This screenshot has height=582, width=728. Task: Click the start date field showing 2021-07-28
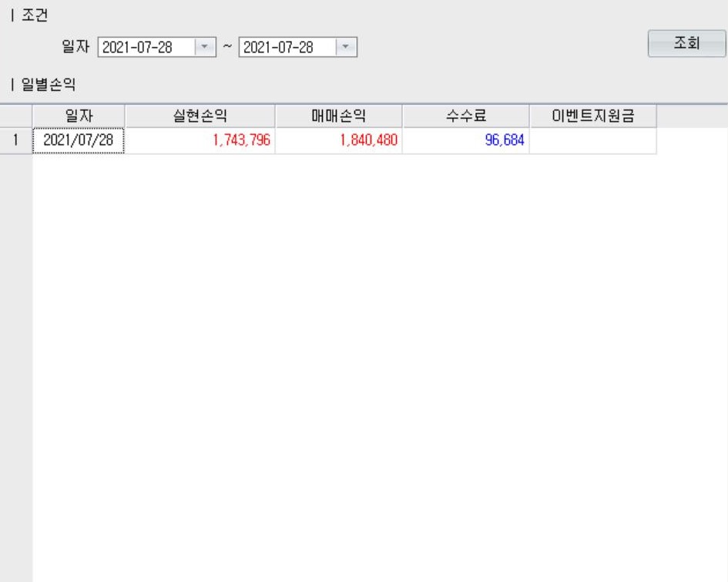(145, 48)
